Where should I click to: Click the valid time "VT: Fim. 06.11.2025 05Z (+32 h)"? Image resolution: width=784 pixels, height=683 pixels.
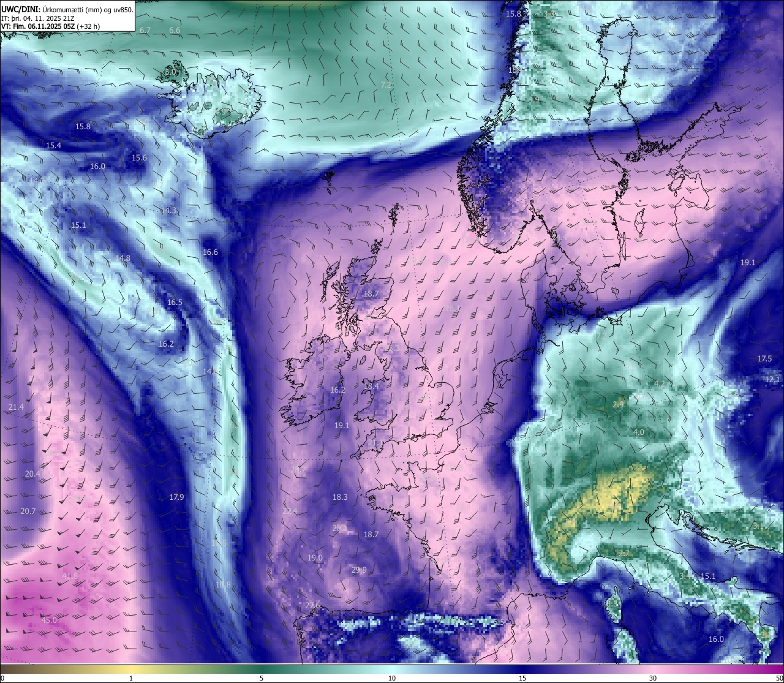51,26
